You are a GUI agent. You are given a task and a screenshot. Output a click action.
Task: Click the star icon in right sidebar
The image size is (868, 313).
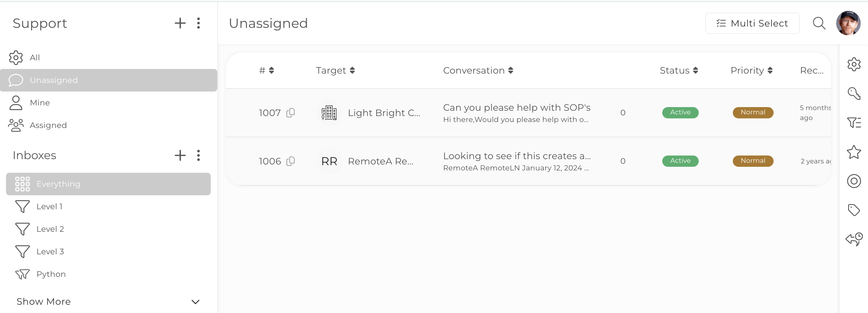coord(854,152)
